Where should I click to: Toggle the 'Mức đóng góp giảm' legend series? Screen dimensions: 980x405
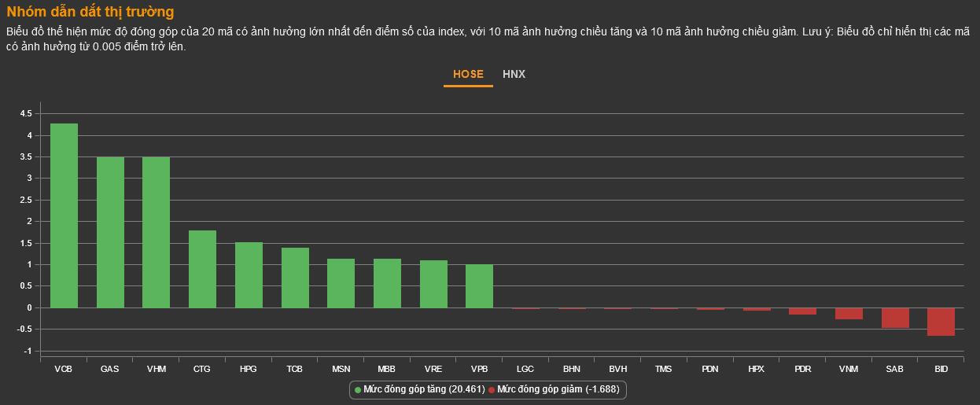tap(558, 389)
